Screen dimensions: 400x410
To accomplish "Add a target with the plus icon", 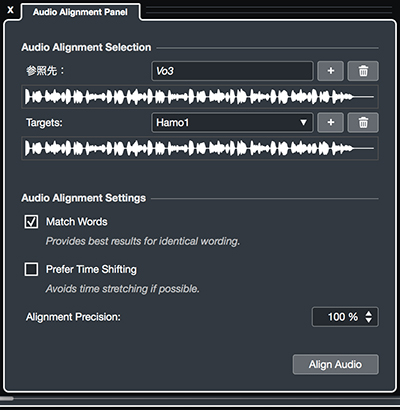I will point(330,123).
